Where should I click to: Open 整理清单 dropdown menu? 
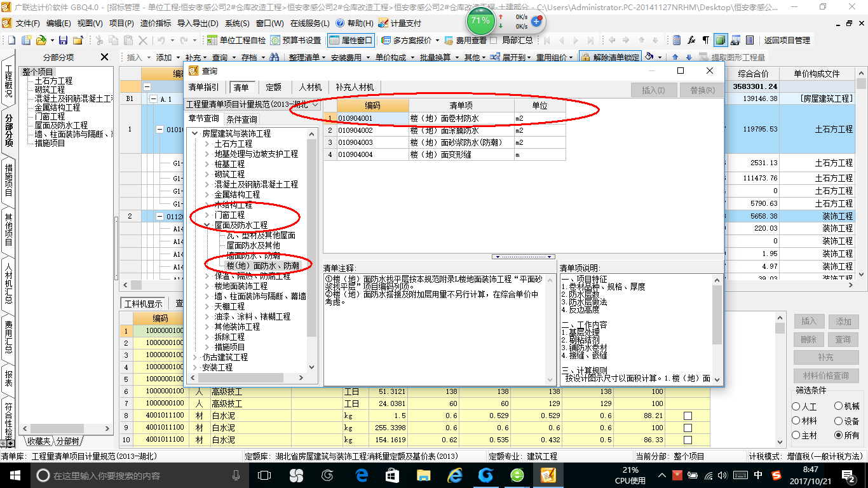[308, 57]
